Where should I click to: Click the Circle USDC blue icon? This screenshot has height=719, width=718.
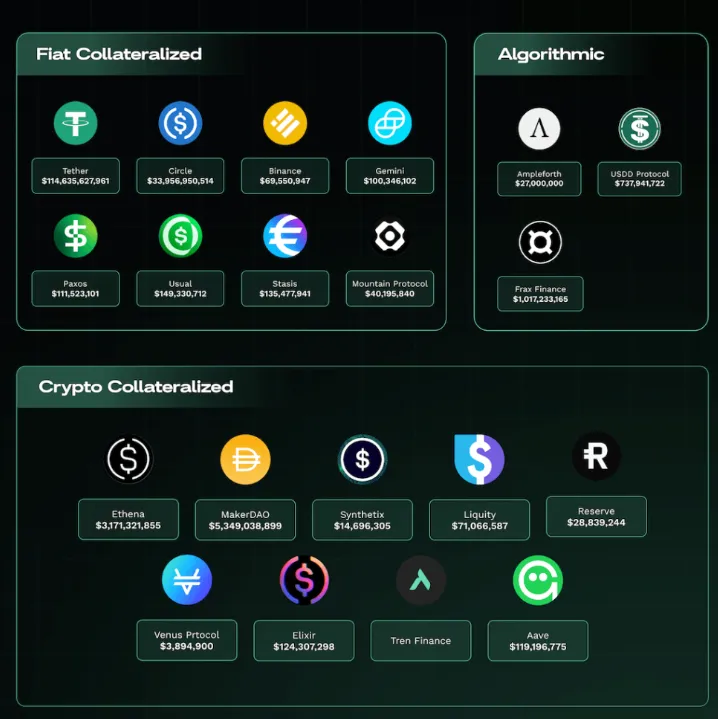pos(180,123)
